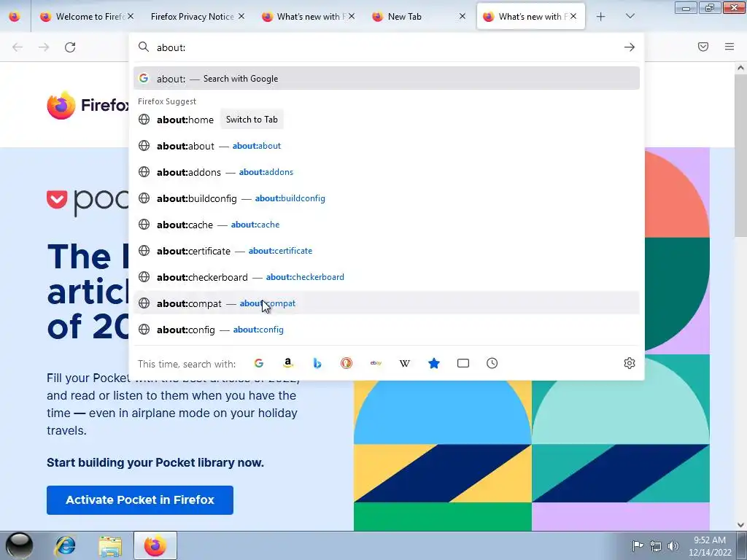Click the Go arrow in the address bar
This screenshot has width=747, height=560.
[630, 47]
